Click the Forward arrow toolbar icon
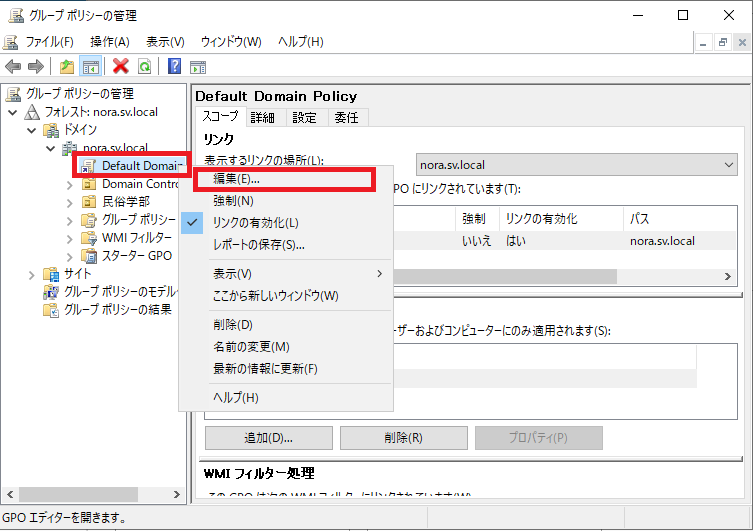This screenshot has height=531, width=753. (36, 66)
